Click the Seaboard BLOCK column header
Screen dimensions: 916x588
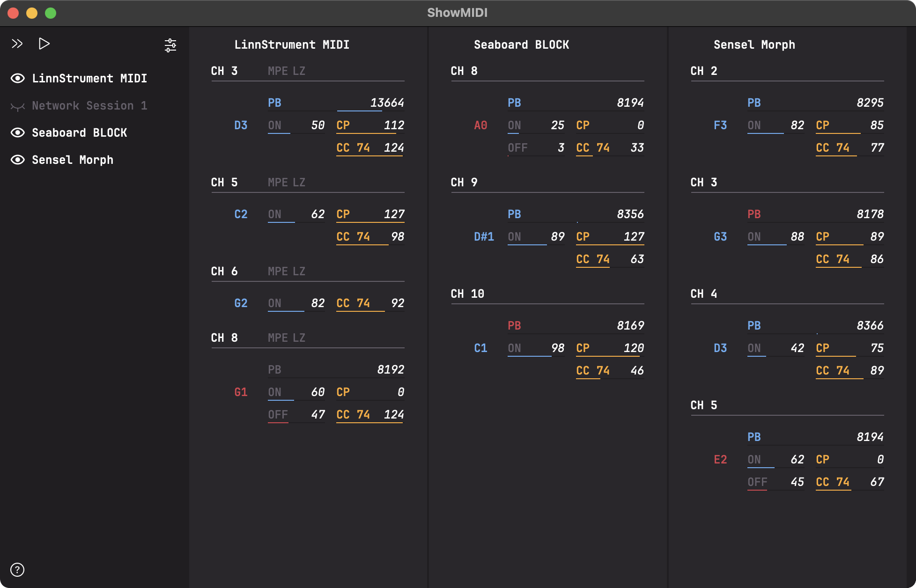click(521, 44)
